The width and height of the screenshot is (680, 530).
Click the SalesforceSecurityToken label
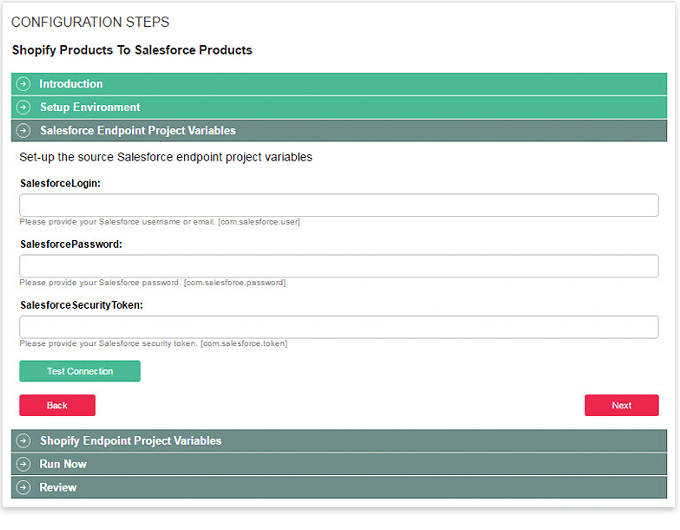point(82,305)
